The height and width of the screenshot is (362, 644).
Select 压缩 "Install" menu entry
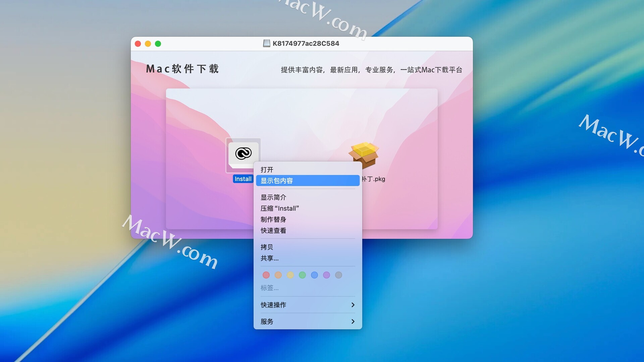308,208
